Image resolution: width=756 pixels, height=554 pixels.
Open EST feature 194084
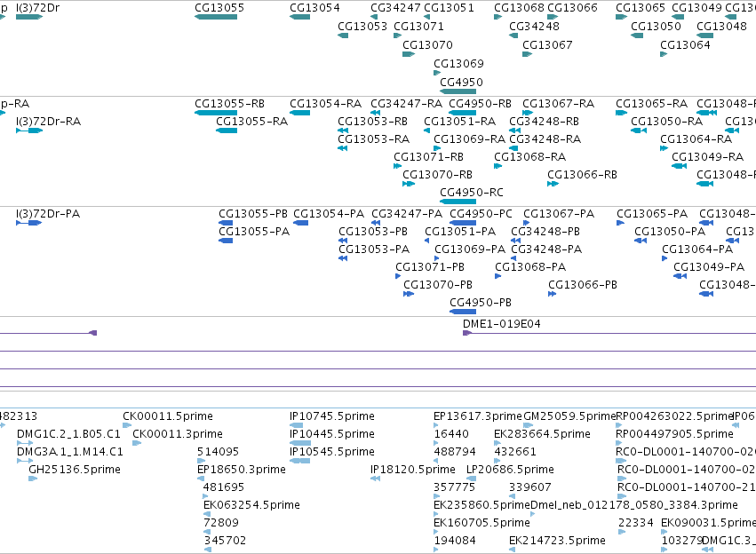pyautogui.click(x=436, y=550)
